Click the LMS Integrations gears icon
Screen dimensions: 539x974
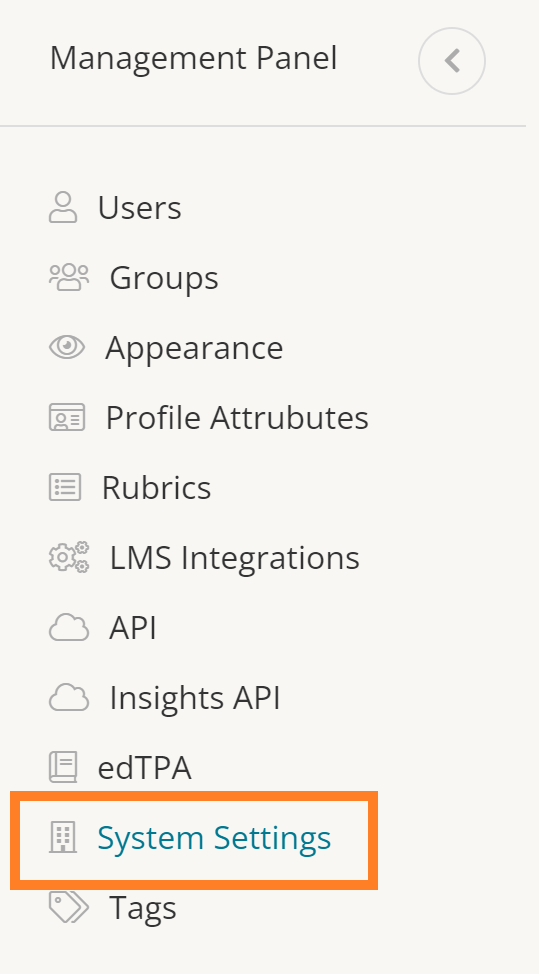[x=69, y=557]
